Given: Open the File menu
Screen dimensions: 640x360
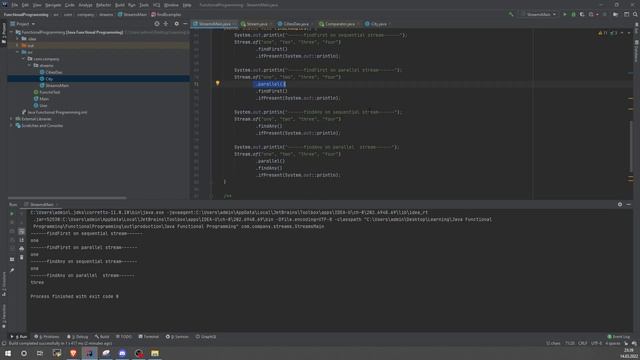Looking at the screenshot, I should click(x=15, y=5).
